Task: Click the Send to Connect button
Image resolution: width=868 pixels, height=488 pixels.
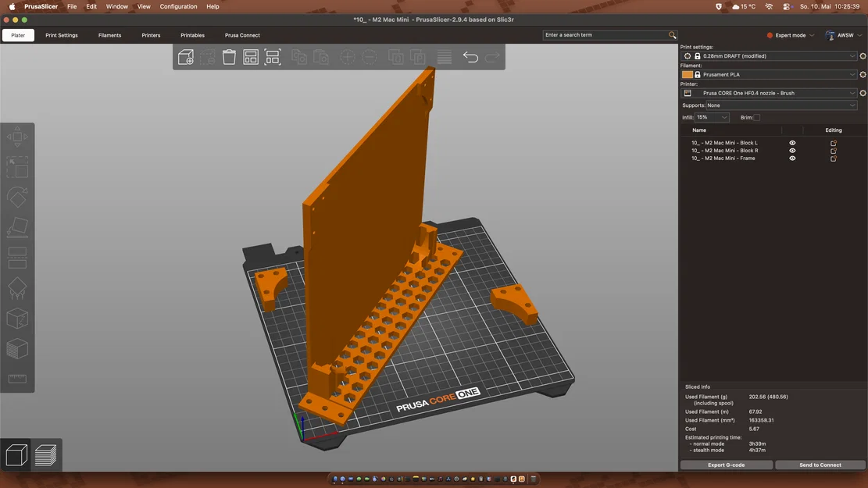Action: point(820,465)
